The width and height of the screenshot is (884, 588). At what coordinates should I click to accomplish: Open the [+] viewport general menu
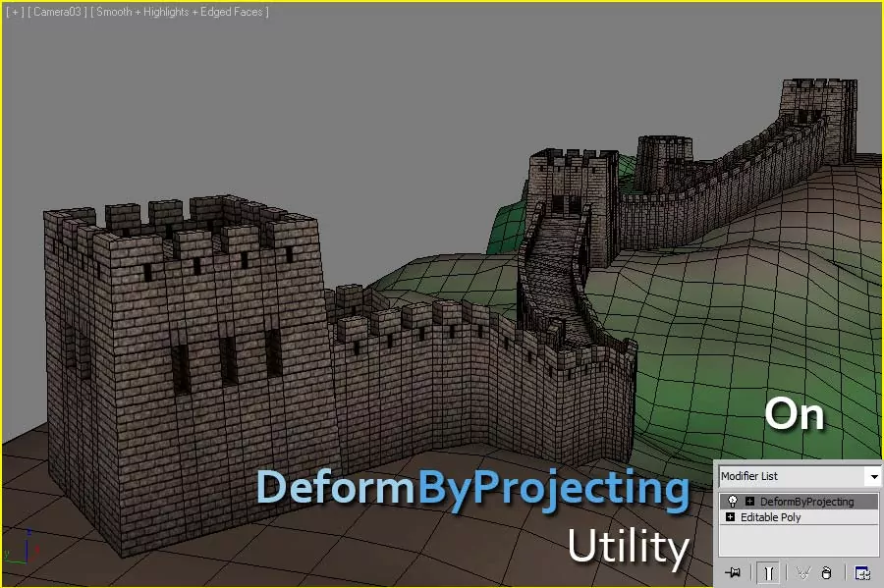(14, 12)
